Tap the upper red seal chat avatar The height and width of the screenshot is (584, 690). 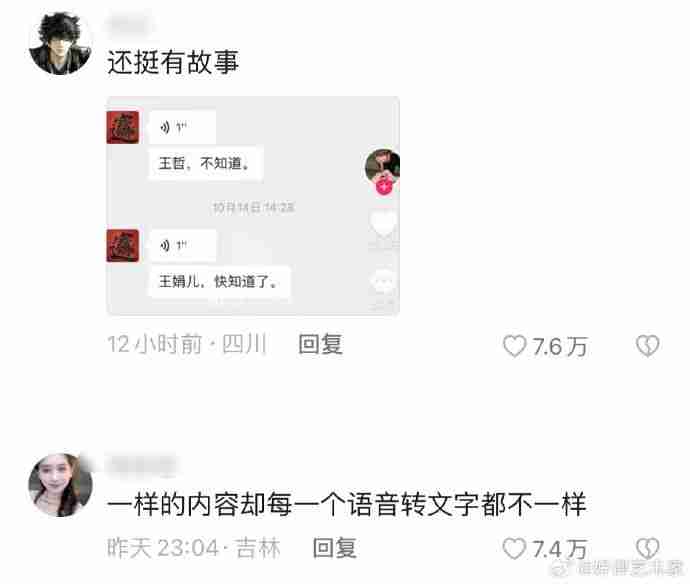click(123, 127)
